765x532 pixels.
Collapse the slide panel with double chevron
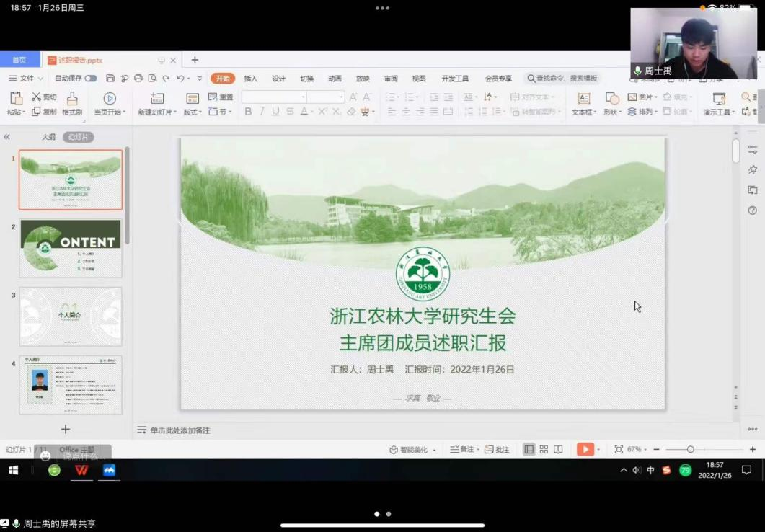click(x=6, y=137)
